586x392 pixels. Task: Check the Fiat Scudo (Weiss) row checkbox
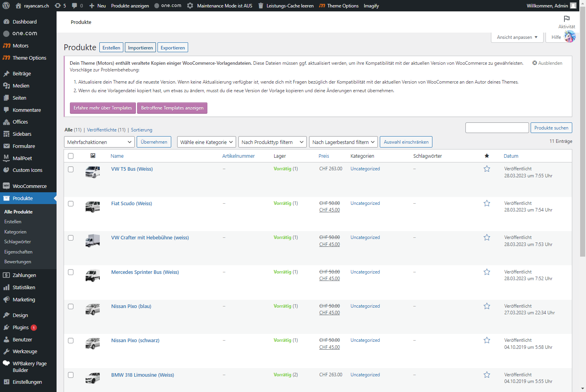(x=71, y=204)
